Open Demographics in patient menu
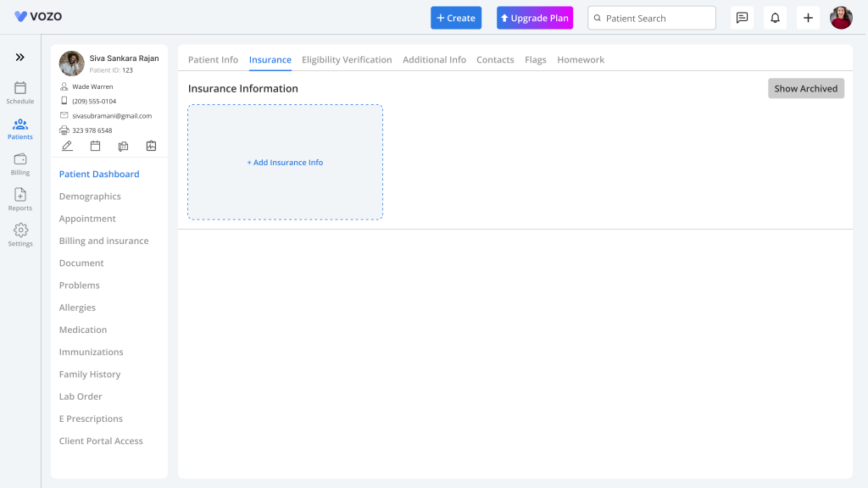Image resolution: width=868 pixels, height=488 pixels. pyautogui.click(x=90, y=197)
